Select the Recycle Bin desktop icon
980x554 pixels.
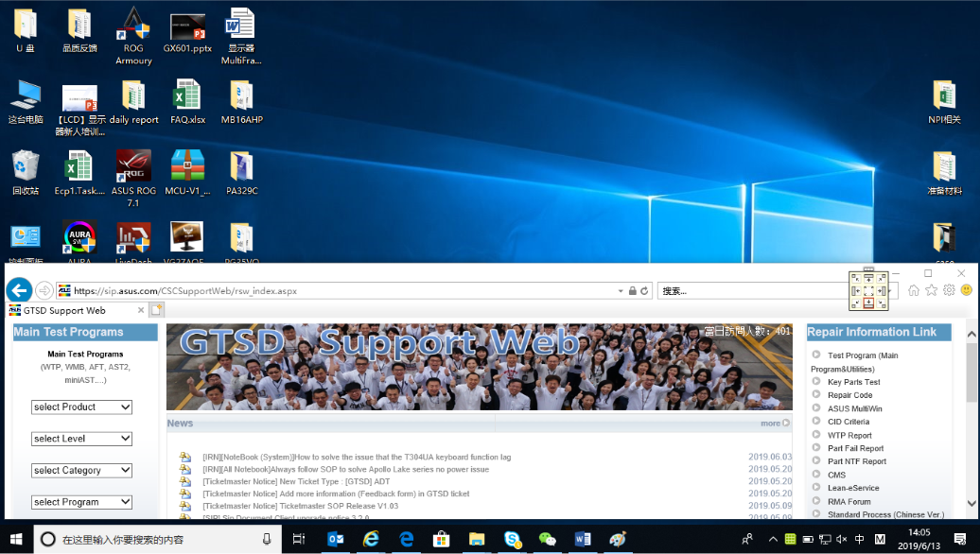(x=26, y=173)
